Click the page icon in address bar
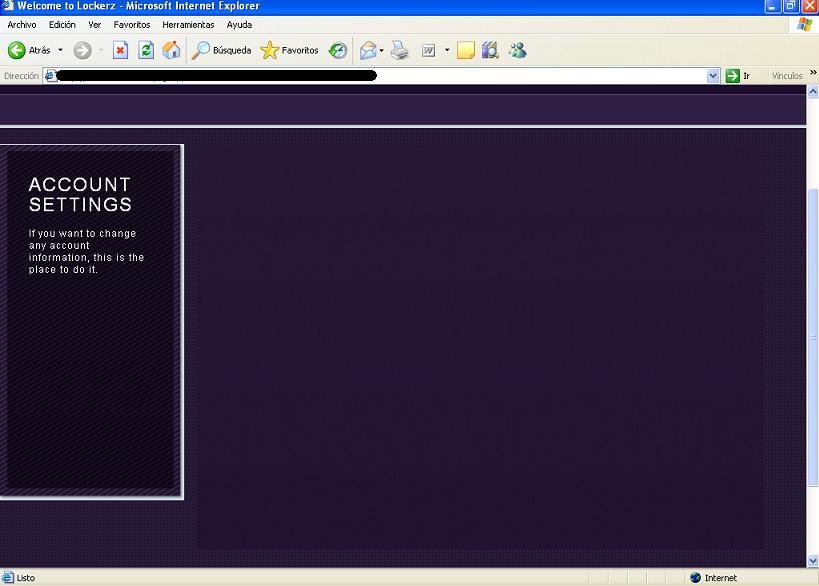The width and height of the screenshot is (819, 586). click(51, 76)
